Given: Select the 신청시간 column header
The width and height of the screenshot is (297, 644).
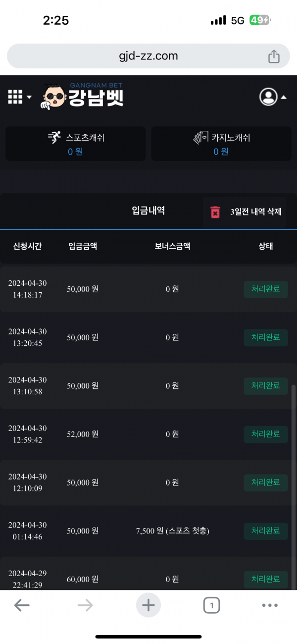Looking at the screenshot, I should (28, 246).
